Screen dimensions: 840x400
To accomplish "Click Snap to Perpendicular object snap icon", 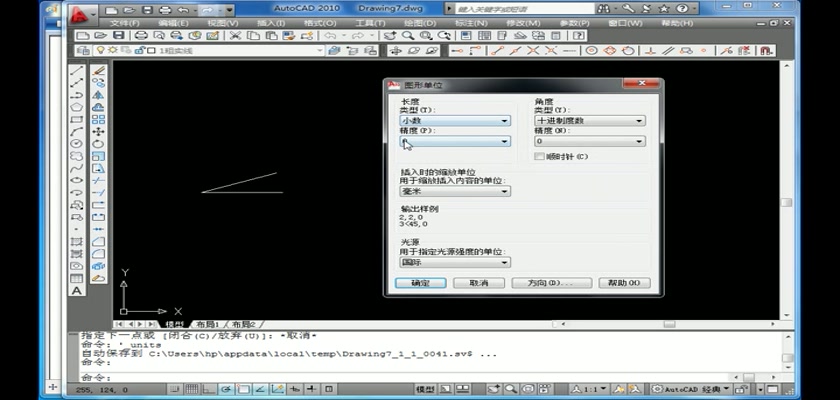I will click(650, 50).
